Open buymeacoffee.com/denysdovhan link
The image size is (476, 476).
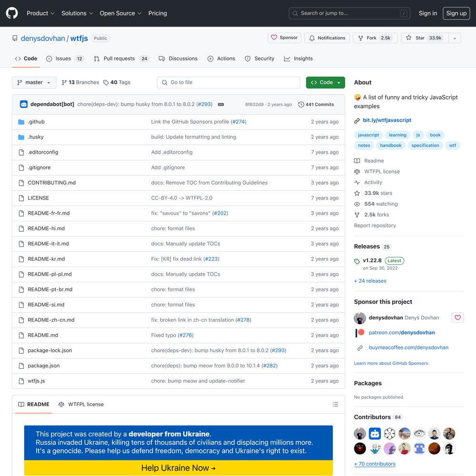point(408,347)
